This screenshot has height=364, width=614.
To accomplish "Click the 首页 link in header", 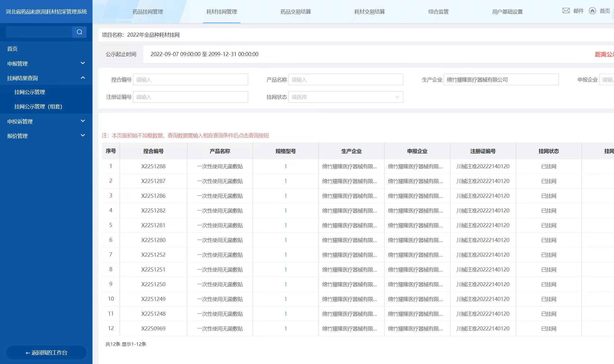I will click(605, 11).
